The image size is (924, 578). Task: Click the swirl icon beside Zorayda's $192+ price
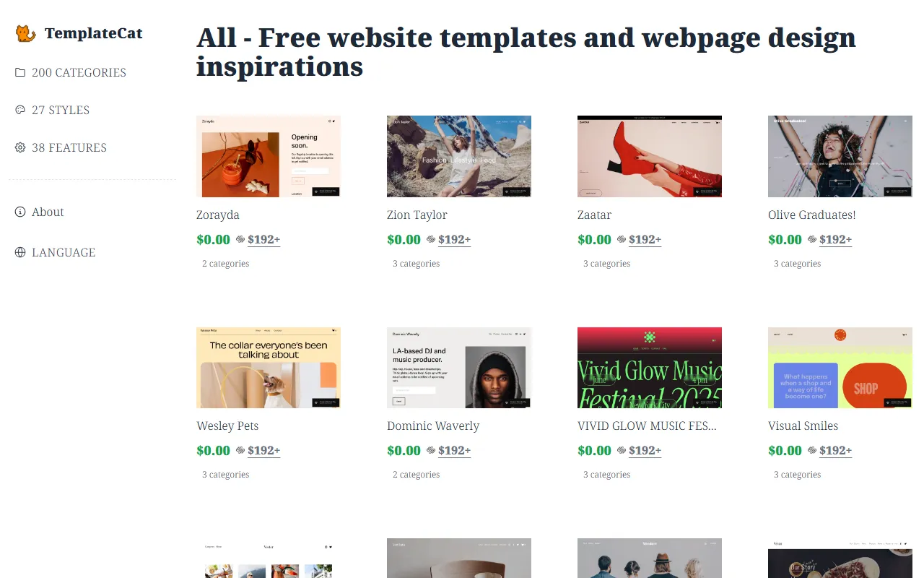(x=240, y=239)
